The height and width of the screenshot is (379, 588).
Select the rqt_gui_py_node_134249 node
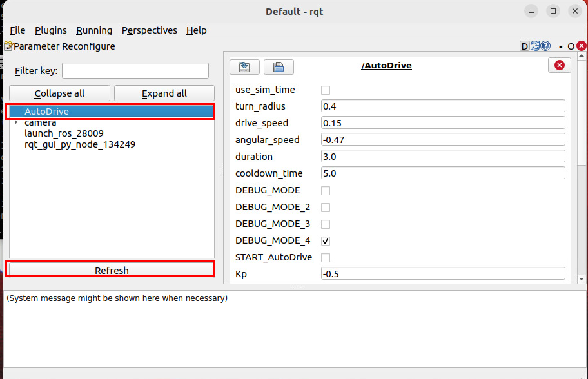[80, 144]
